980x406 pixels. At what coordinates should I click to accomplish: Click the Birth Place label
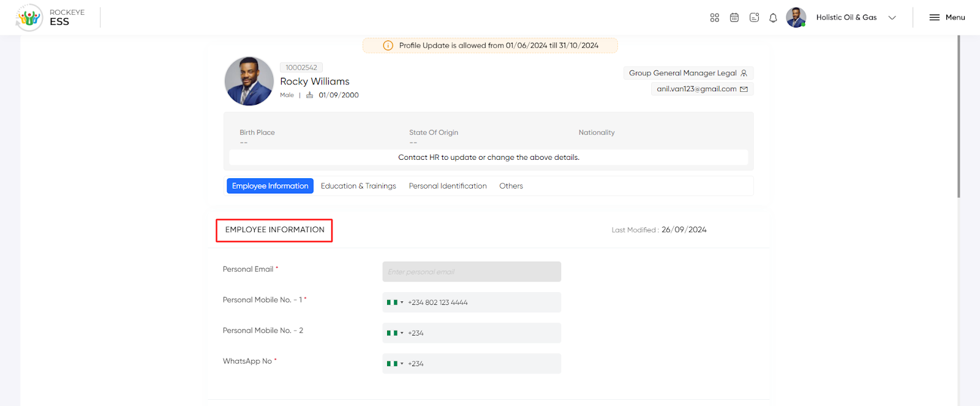257,132
